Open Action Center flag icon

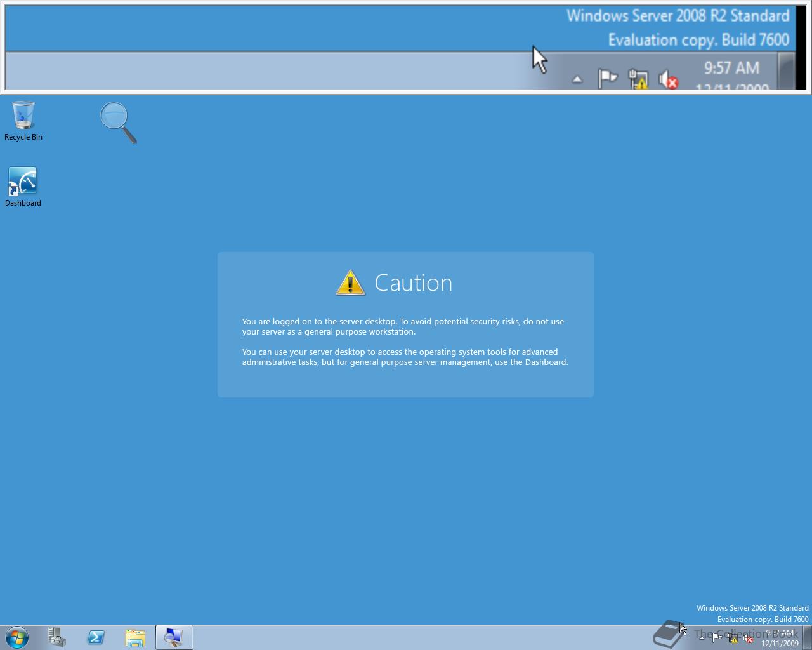(717, 638)
